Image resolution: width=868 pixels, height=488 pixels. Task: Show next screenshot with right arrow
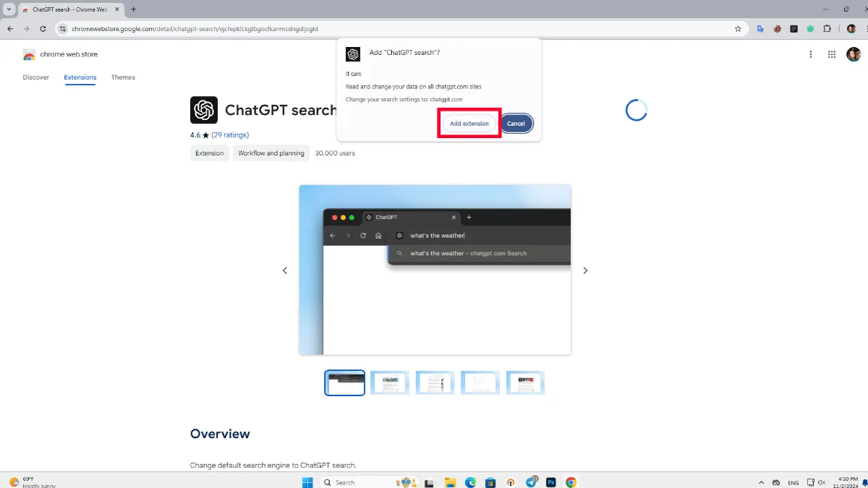point(585,270)
